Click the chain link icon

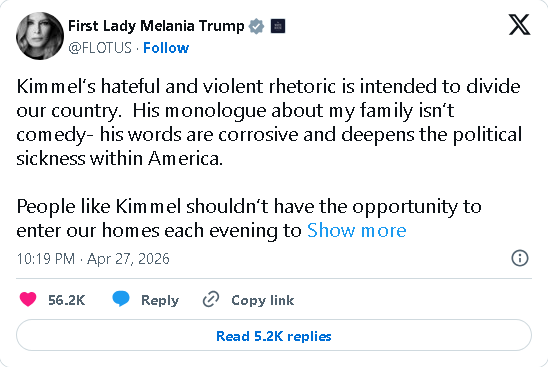pyautogui.click(x=211, y=299)
